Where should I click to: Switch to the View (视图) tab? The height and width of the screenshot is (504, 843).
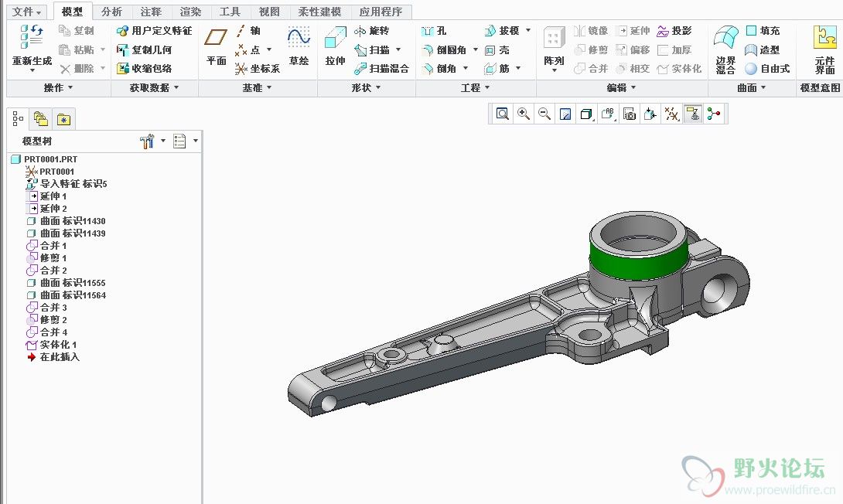(x=269, y=12)
